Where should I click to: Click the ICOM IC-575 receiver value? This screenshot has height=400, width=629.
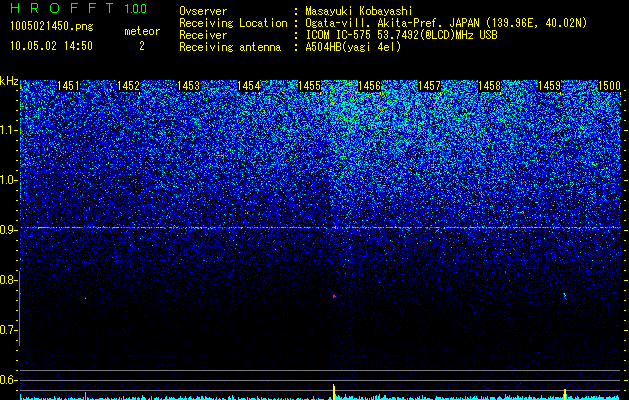401,35
